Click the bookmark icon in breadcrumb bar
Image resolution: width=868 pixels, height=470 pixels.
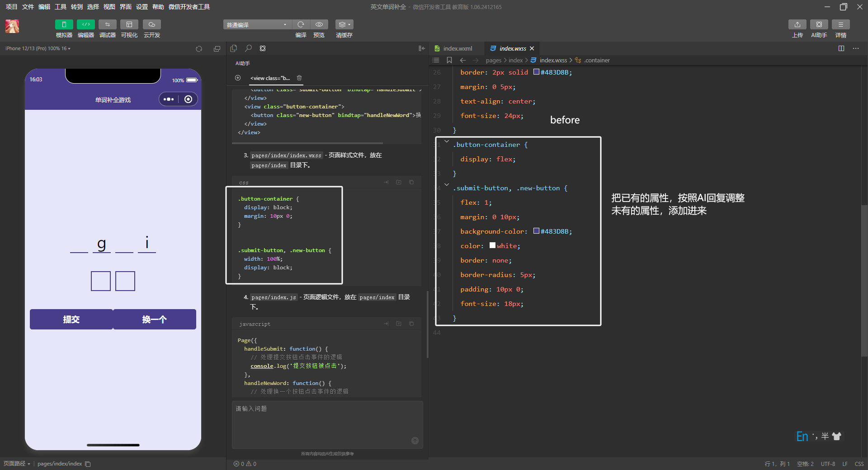pos(449,60)
